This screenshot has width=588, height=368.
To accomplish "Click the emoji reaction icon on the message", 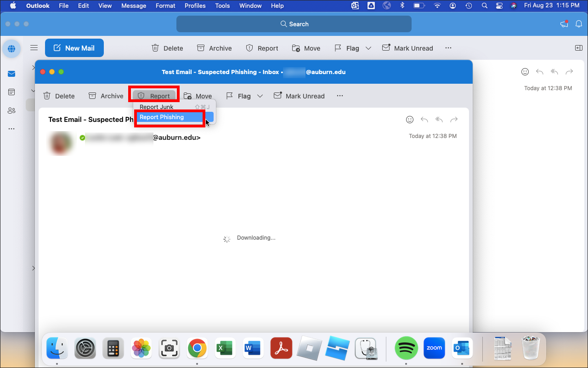I will click(x=410, y=120).
